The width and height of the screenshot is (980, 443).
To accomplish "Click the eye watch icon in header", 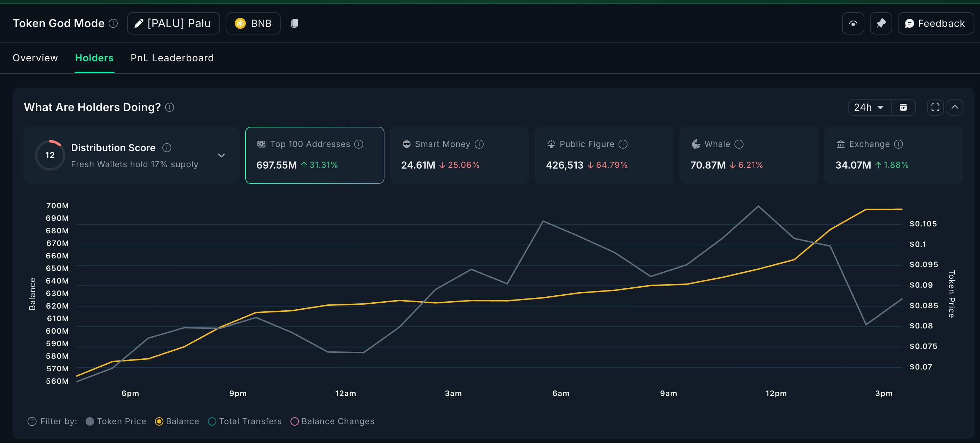I will pyautogui.click(x=853, y=23).
